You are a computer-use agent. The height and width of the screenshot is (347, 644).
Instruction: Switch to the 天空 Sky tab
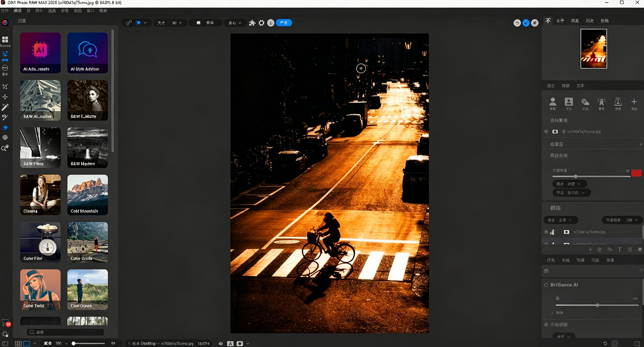[595, 260]
